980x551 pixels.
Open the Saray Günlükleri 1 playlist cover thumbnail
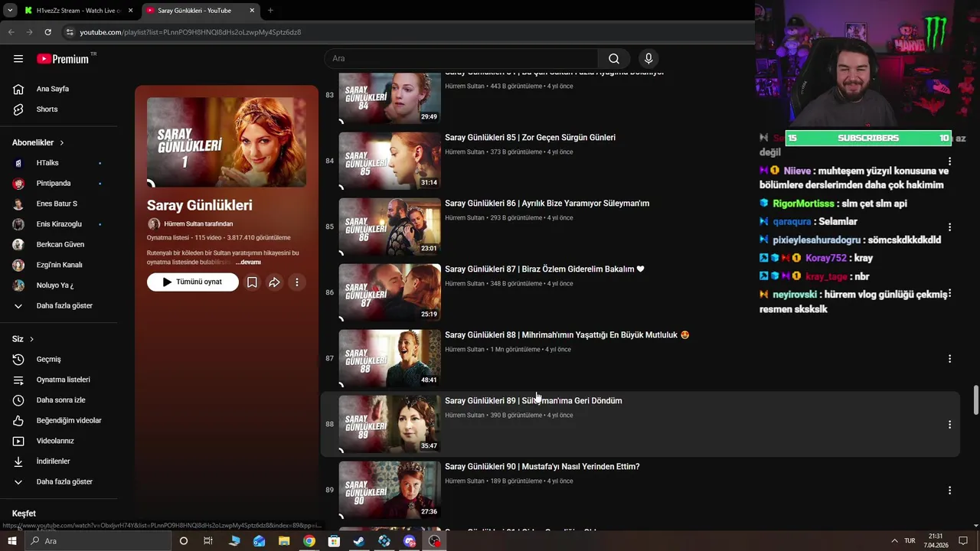click(x=227, y=142)
